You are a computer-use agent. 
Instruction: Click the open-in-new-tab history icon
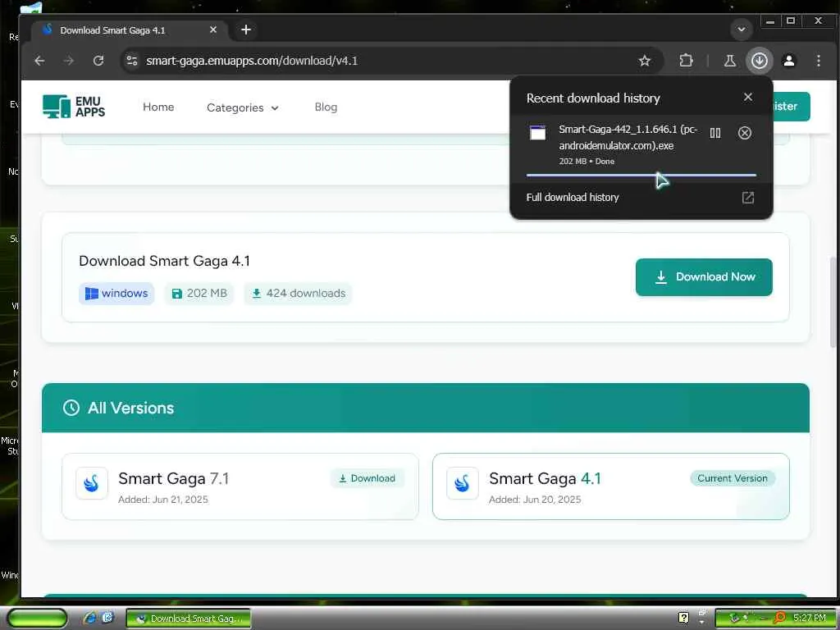(x=748, y=198)
